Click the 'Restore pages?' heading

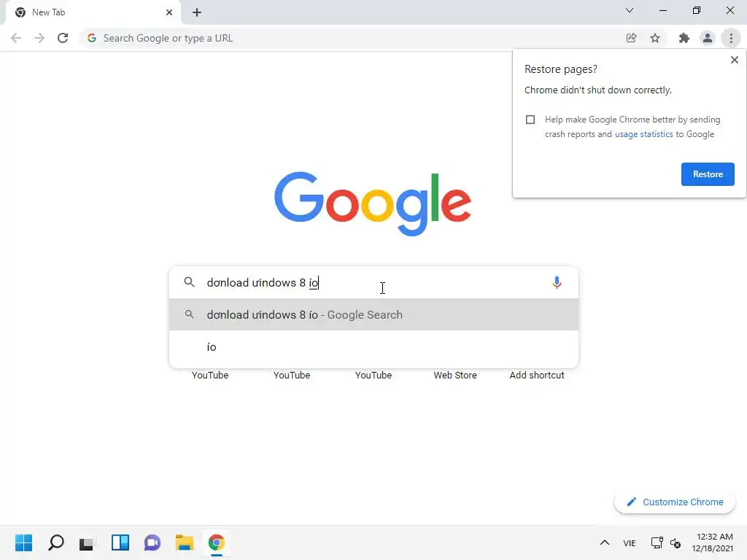click(x=561, y=69)
